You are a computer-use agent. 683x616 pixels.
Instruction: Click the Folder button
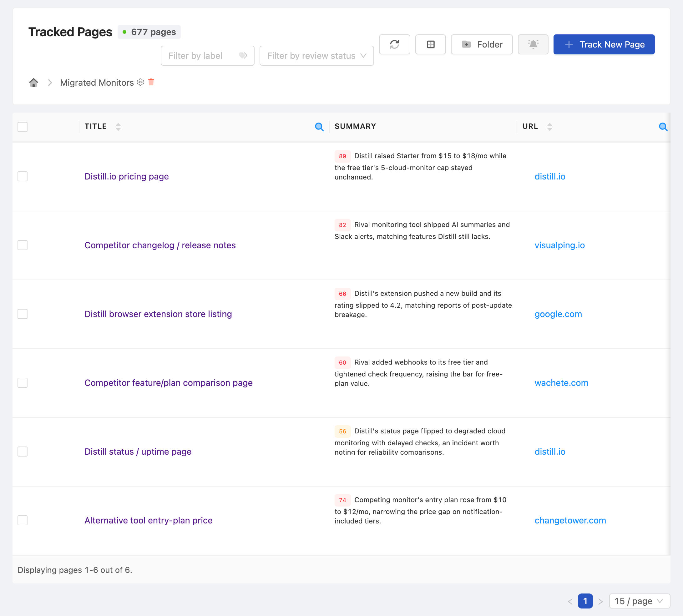482,44
